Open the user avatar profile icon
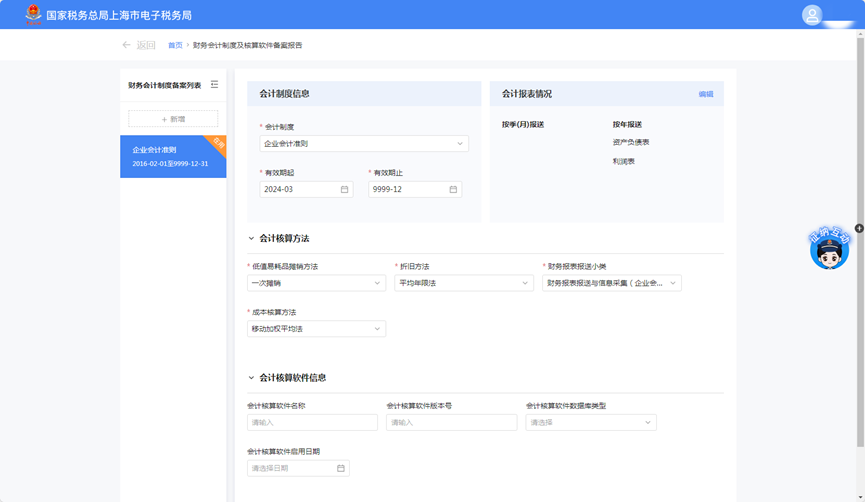 (812, 15)
